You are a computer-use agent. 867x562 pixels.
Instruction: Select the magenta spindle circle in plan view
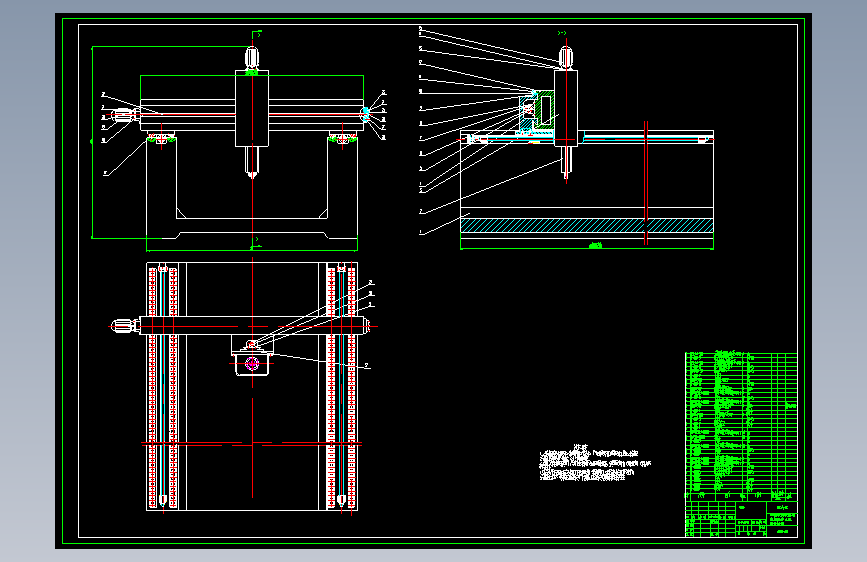(252, 363)
